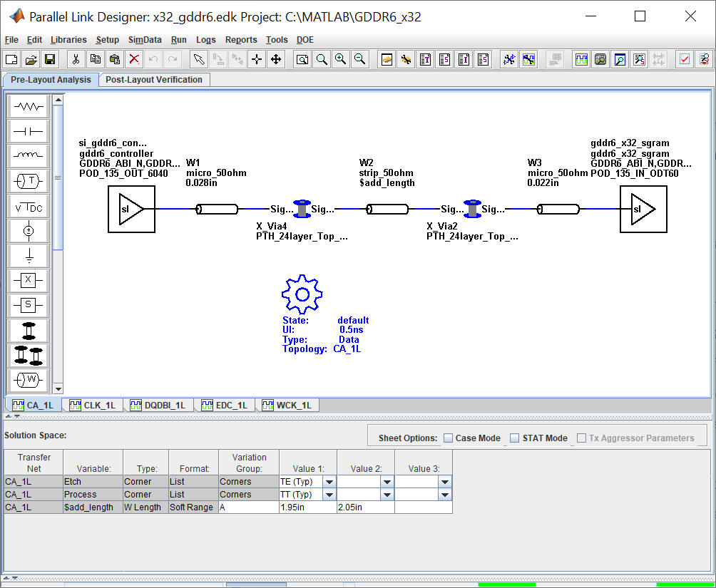The height and width of the screenshot is (588, 716).
Task: Click the zoom-out magnifier with minus
Action: [x=360, y=59]
